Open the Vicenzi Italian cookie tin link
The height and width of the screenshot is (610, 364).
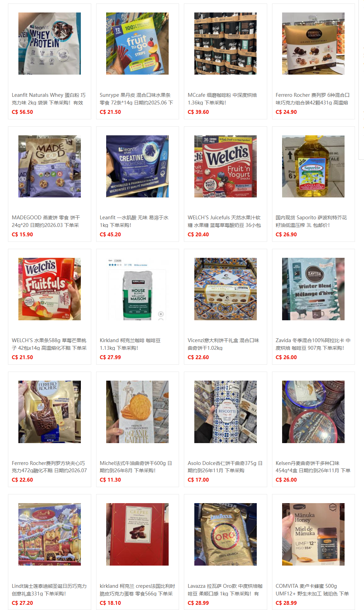pos(223,344)
